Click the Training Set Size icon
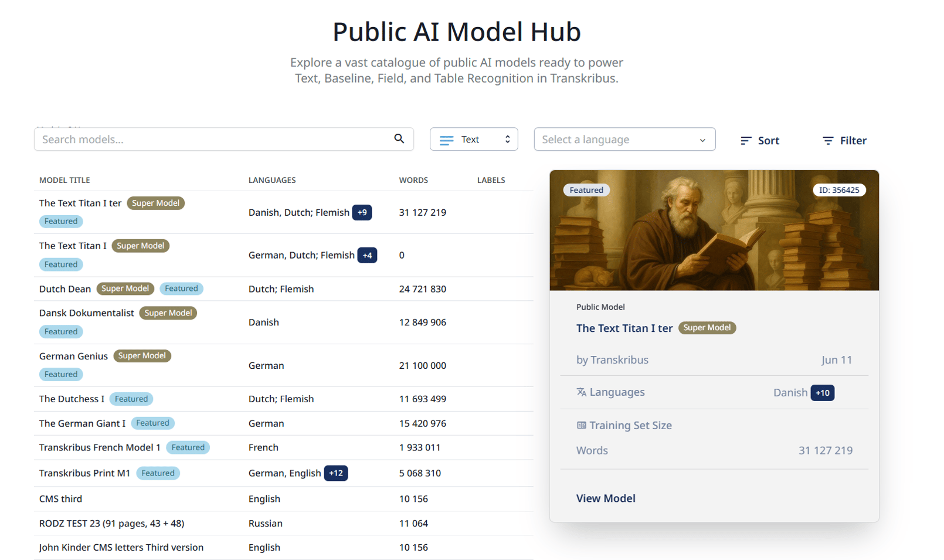Screen dimensions: 944x560 582,425
